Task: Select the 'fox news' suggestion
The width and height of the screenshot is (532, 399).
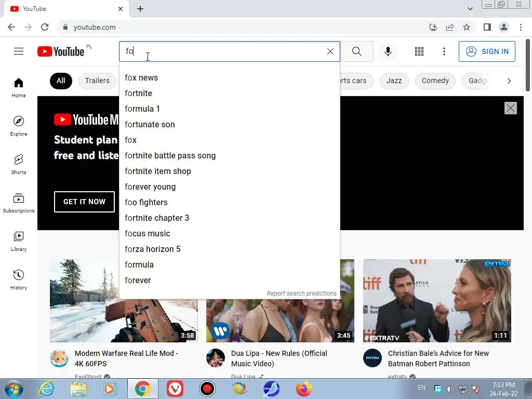Action: [x=229, y=78]
